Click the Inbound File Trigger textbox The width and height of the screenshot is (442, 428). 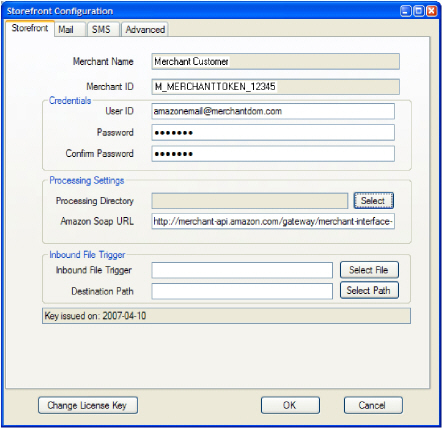[242, 270]
